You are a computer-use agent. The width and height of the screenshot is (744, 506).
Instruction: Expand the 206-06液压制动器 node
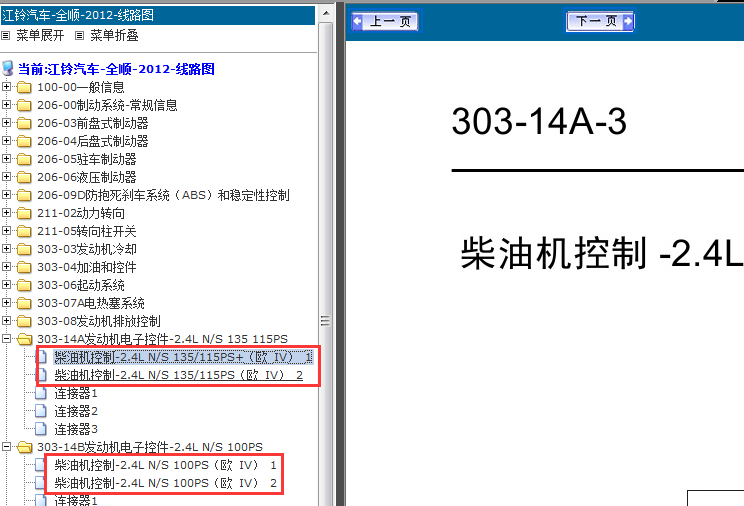point(7,177)
